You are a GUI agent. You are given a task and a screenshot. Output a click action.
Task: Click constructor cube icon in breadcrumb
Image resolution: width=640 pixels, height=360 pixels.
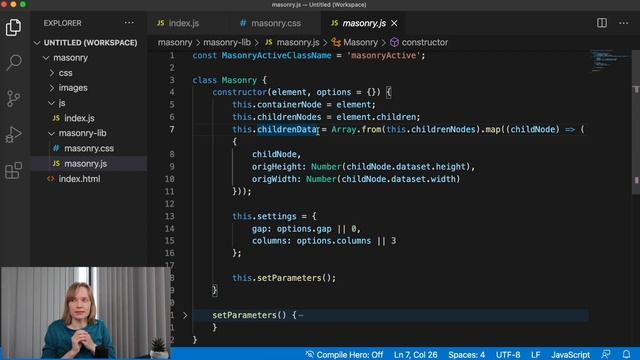point(394,42)
